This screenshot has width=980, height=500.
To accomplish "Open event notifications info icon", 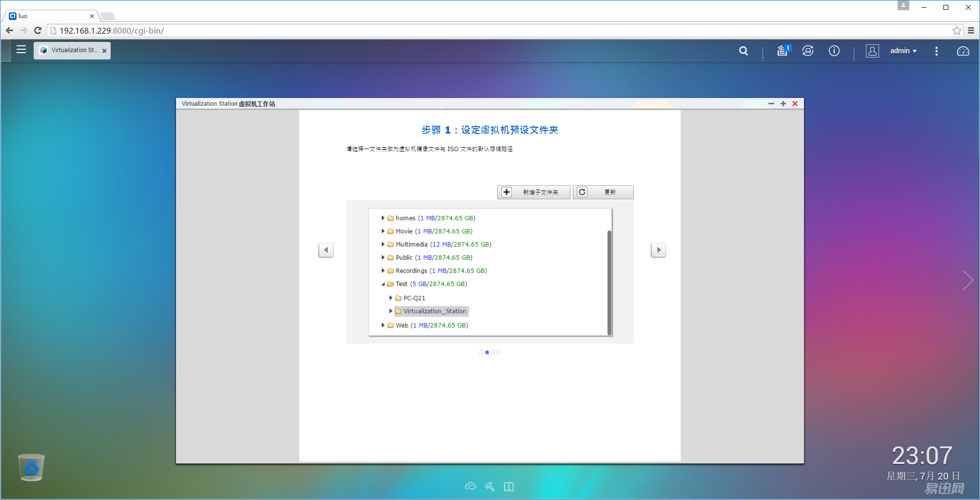I will click(834, 51).
